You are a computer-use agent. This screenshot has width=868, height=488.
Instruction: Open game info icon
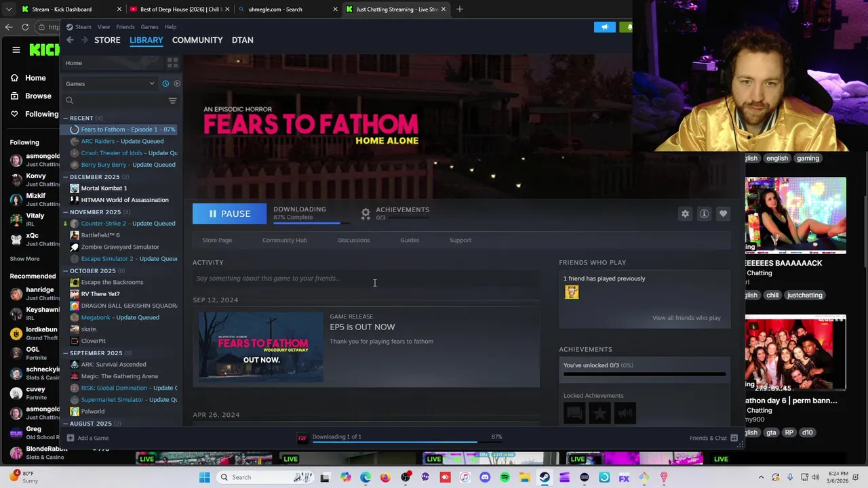tap(704, 213)
